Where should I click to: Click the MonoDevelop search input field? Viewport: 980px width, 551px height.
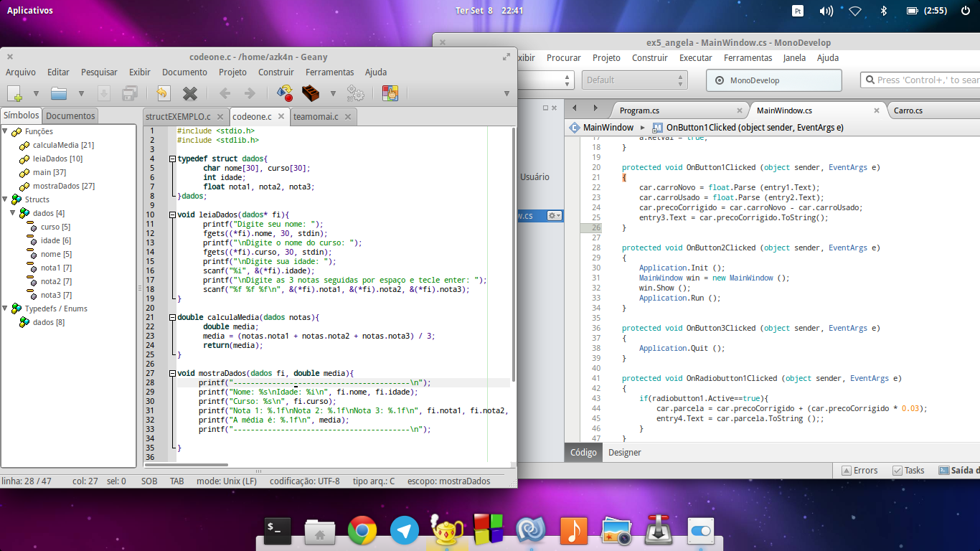[x=920, y=80]
